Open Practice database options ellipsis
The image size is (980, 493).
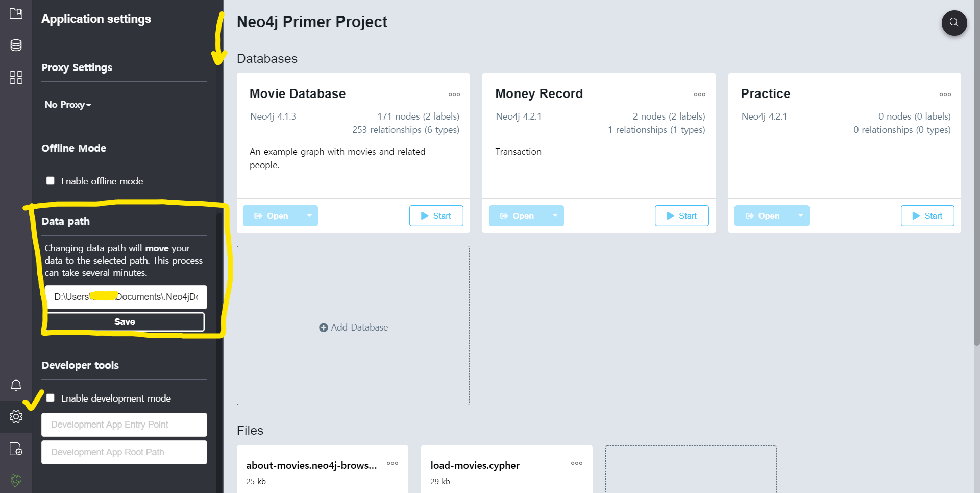(945, 95)
